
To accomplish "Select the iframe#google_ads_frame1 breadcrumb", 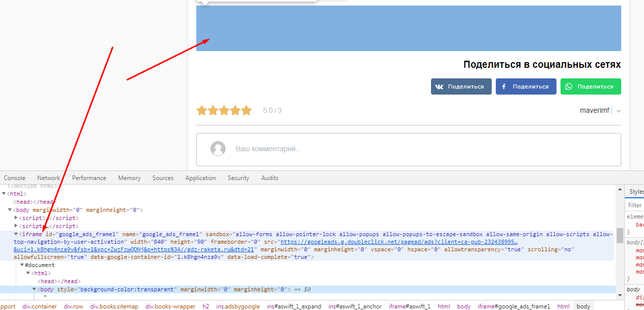I will pos(514,306).
